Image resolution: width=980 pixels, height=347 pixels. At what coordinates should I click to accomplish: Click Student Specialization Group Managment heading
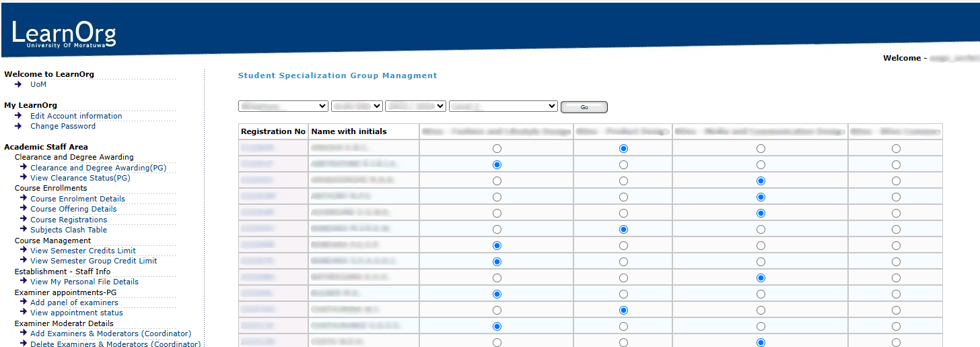click(x=338, y=75)
